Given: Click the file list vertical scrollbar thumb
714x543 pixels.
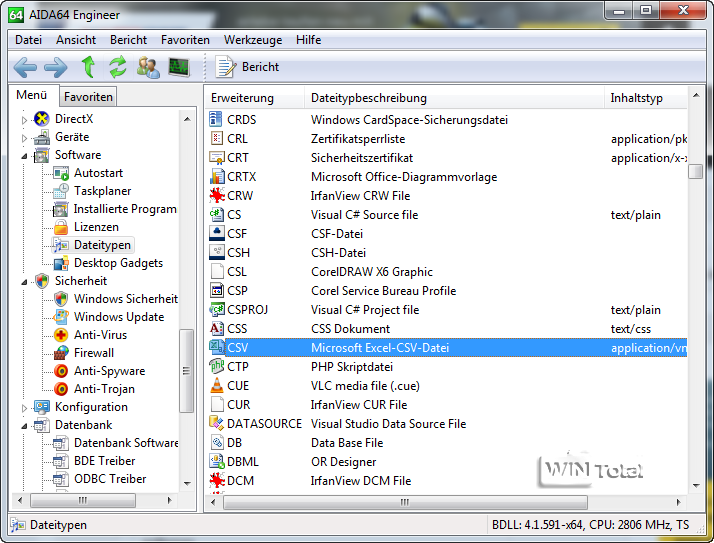Looking at the screenshot, I should pyautogui.click(x=695, y=172).
